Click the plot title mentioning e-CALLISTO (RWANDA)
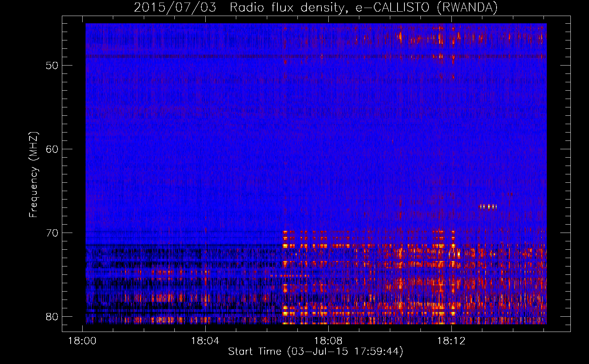The height and width of the screenshot is (364, 589). point(316,7)
